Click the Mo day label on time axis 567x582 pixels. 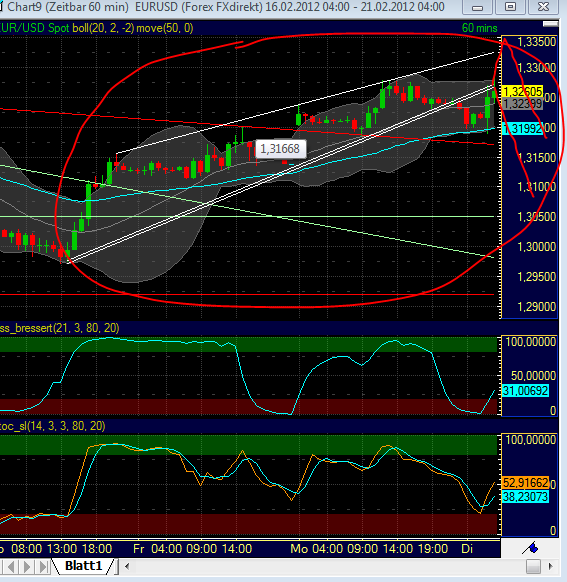tap(299, 549)
